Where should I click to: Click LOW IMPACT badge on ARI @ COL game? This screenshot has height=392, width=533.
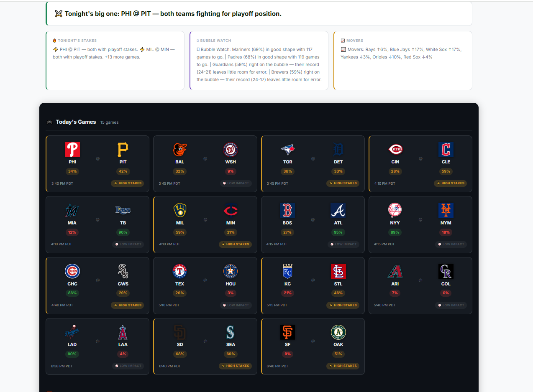point(451,305)
